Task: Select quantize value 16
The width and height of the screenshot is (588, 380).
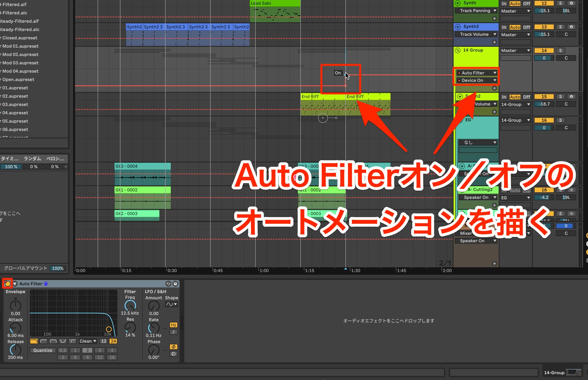Action: coord(112,357)
